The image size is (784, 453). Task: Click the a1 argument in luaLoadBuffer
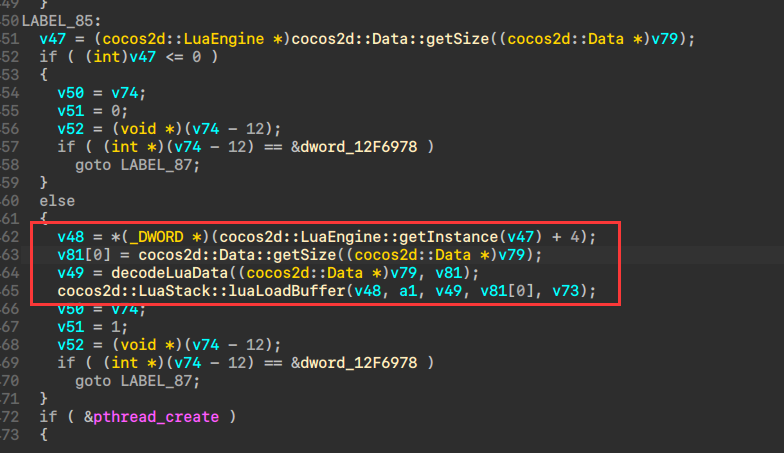[408, 291]
